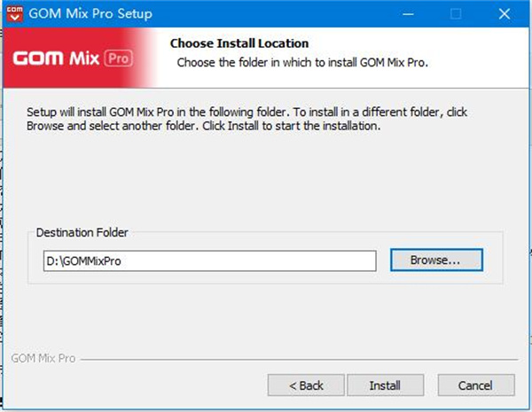Click the Browse... button
The width and height of the screenshot is (532, 412).
pos(436,260)
